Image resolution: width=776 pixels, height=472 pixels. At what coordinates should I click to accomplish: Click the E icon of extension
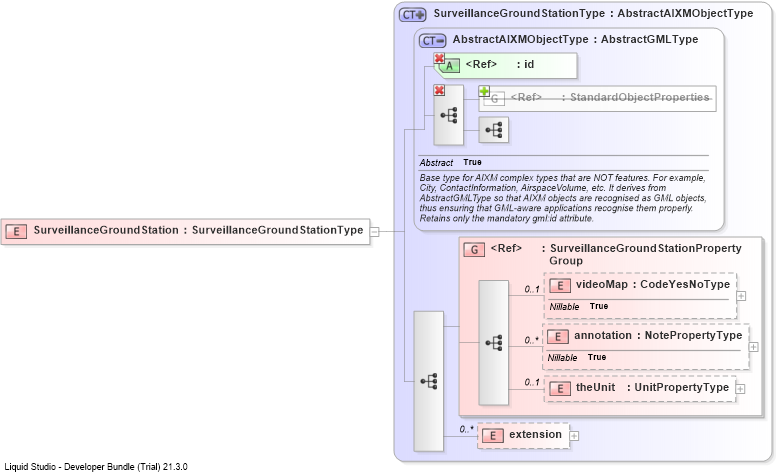pos(493,435)
